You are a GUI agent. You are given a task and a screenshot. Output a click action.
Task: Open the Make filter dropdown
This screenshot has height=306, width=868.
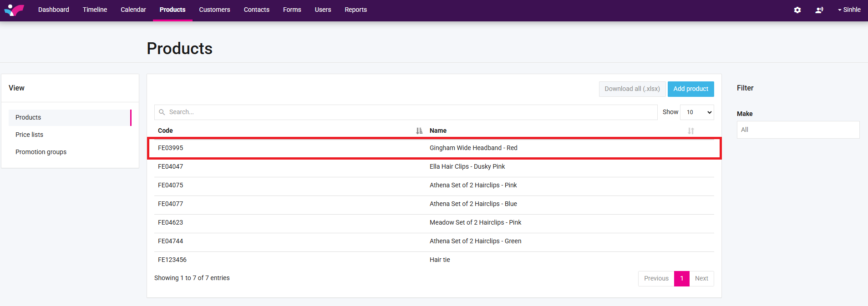(x=797, y=130)
